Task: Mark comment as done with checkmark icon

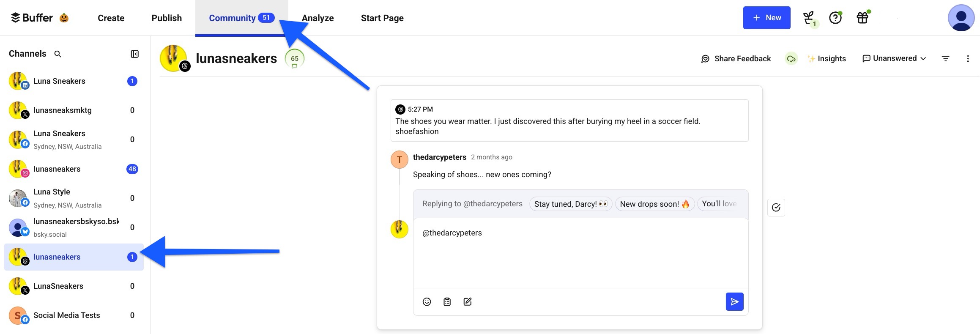Action: 776,208
